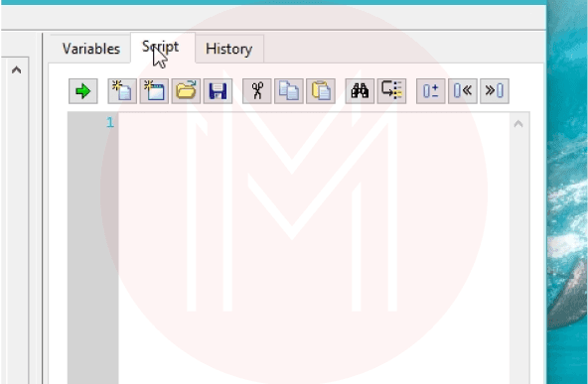Open new script window icon

coord(154,91)
